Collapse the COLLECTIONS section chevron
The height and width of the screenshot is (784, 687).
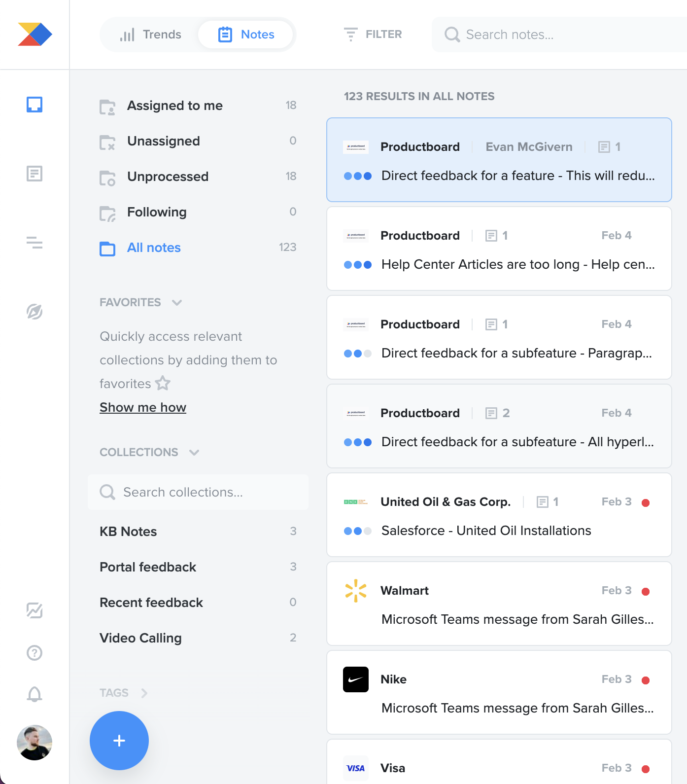[x=194, y=453]
